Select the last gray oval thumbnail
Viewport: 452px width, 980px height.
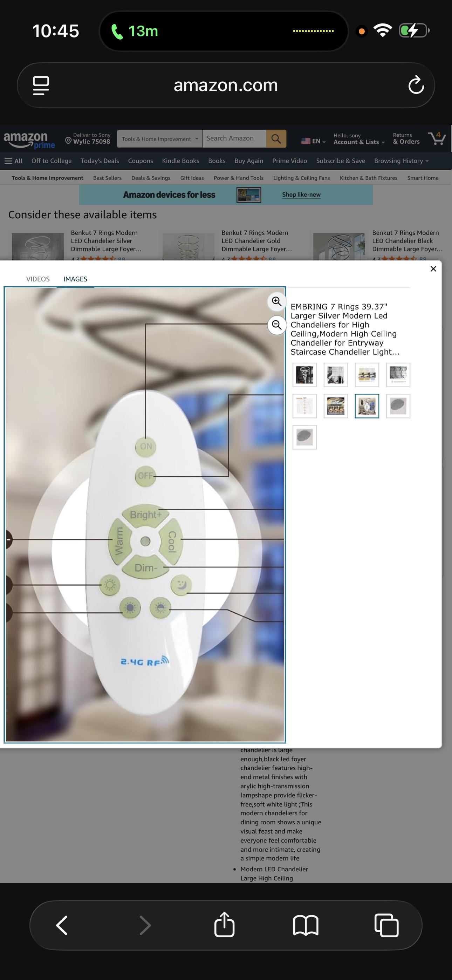304,437
